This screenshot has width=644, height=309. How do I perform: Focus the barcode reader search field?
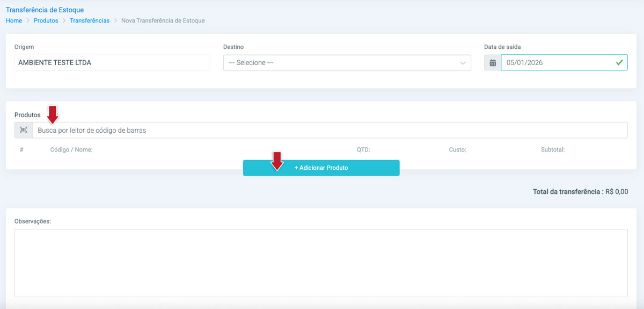330,130
